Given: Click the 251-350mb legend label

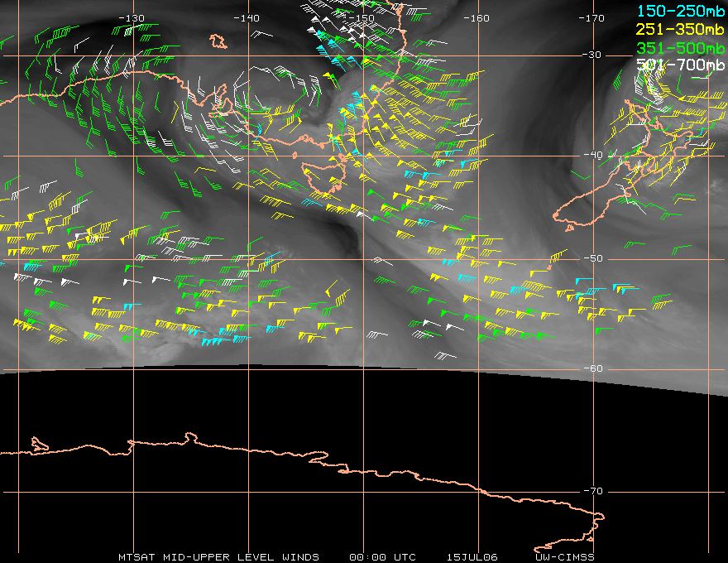Looking at the screenshot, I should click(680, 29).
